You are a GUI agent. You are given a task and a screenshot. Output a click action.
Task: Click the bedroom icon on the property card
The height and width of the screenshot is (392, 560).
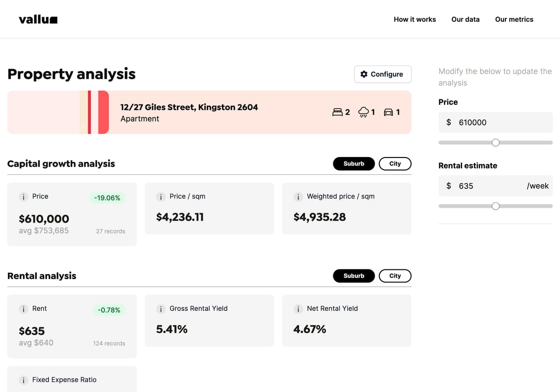[x=337, y=112]
